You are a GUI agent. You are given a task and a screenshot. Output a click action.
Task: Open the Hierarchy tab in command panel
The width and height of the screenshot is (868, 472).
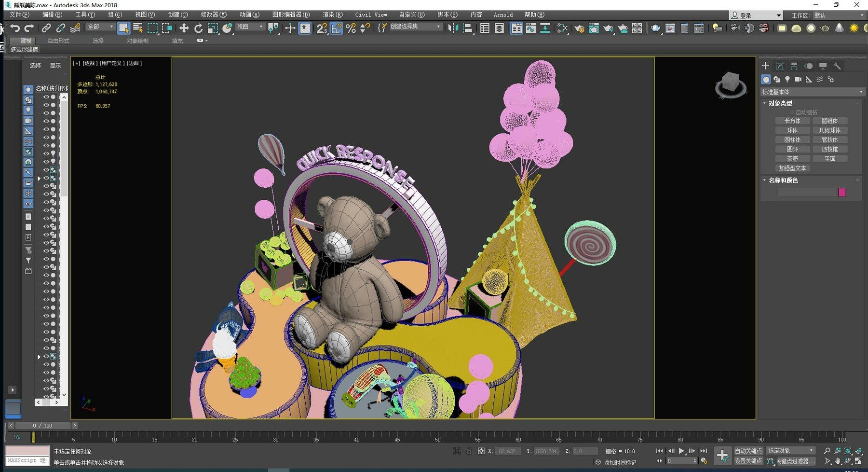(x=794, y=66)
